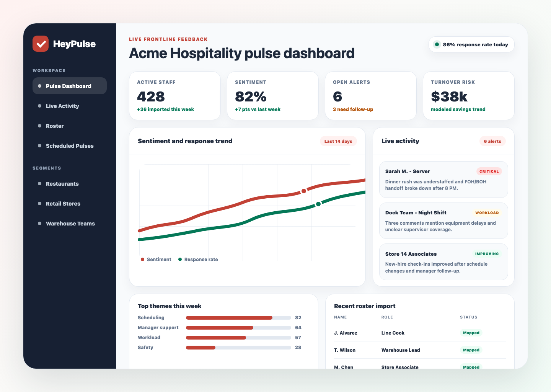The height and width of the screenshot is (392, 551).
Task: Click Mapped status for T. Wilson
Action: 471,350
